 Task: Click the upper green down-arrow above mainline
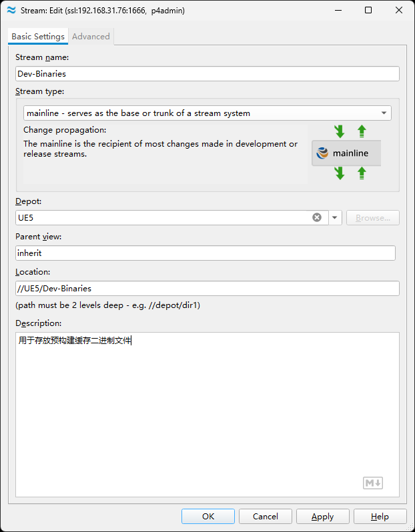point(339,131)
